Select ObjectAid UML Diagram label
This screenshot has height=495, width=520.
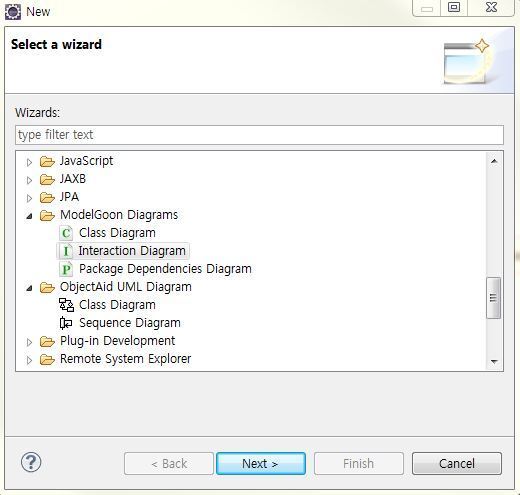126,287
